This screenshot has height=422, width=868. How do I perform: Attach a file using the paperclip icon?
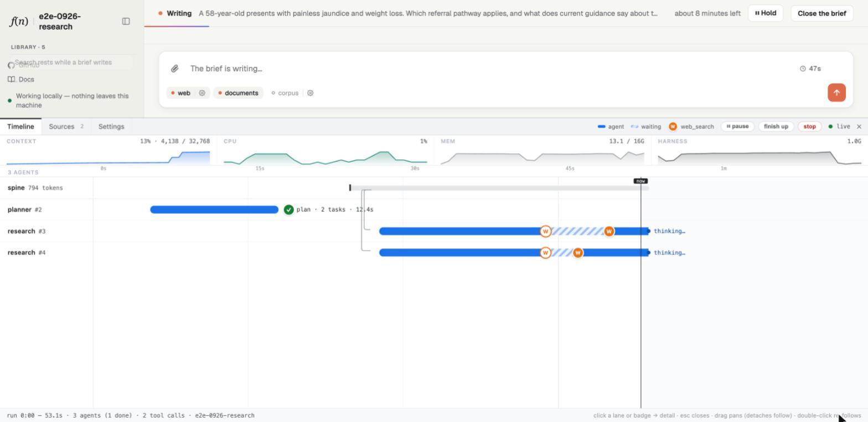174,69
